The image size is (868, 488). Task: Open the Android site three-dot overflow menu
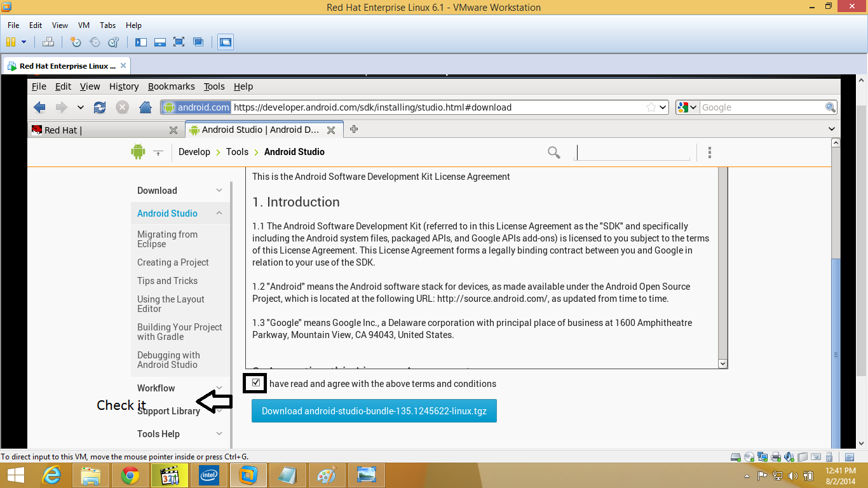(x=710, y=152)
